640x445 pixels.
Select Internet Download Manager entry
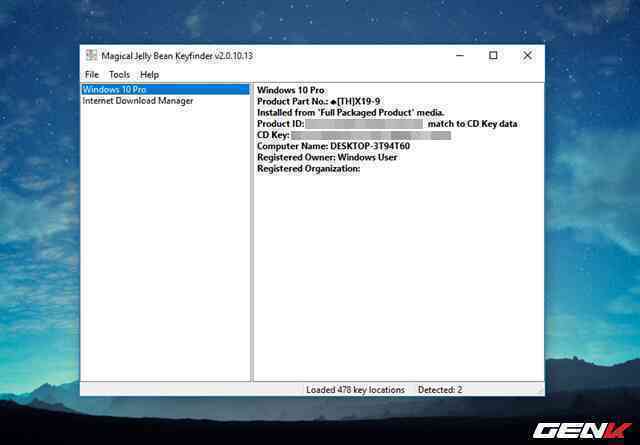138,100
